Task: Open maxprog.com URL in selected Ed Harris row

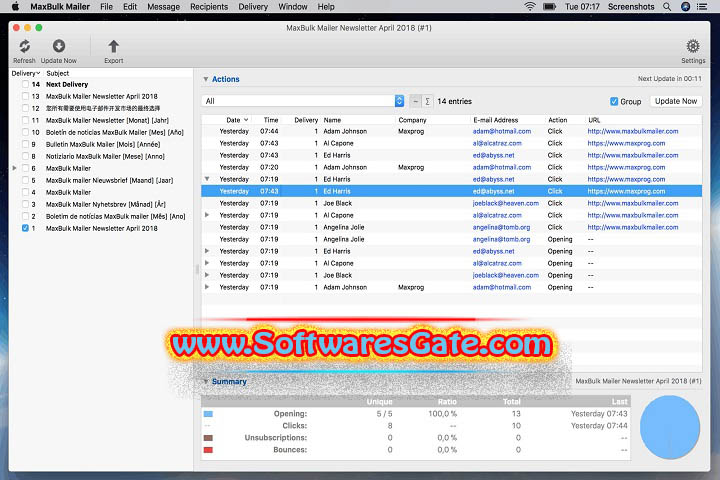Action: 626,191
